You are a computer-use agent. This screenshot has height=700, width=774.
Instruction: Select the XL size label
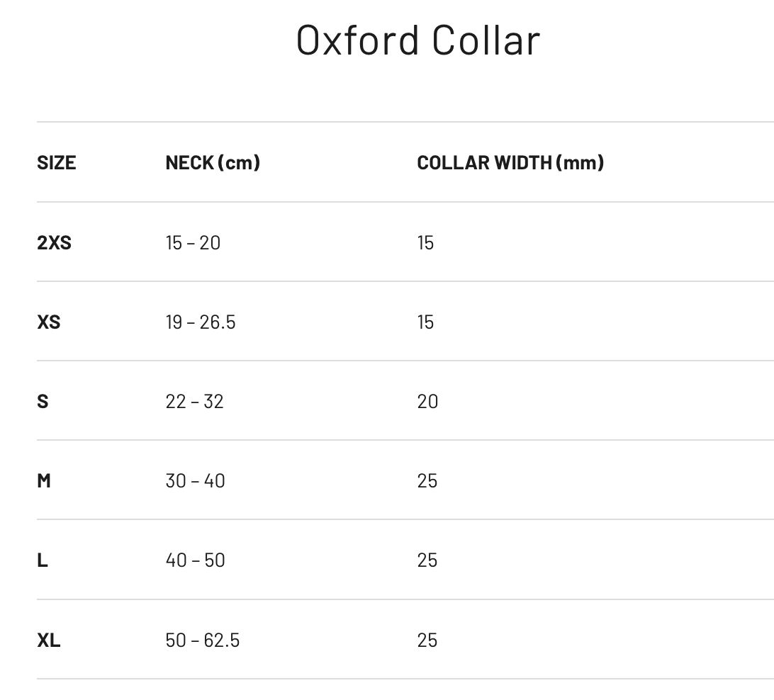[48, 640]
